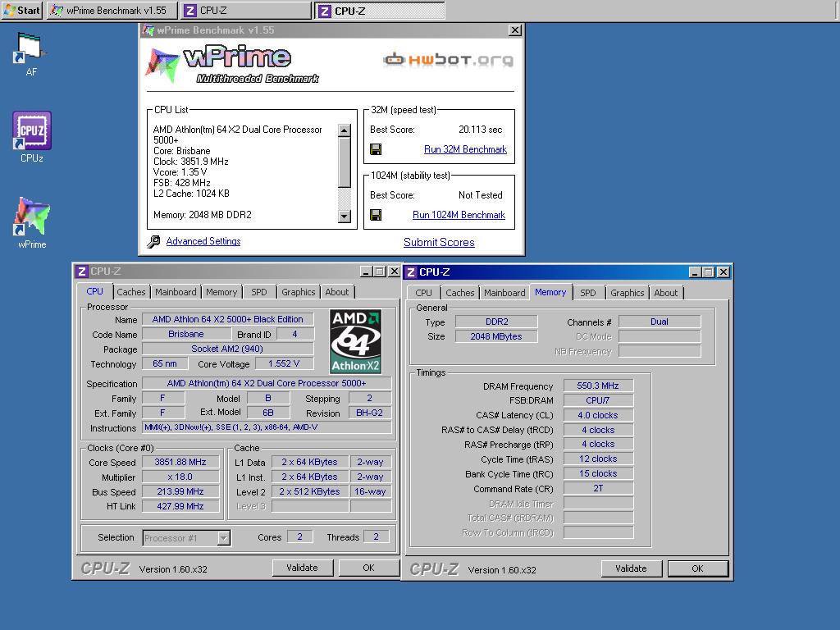The width and height of the screenshot is (840, 630).
Task: Run the 1024M Benchmark
Action: [x=459, y=215]
